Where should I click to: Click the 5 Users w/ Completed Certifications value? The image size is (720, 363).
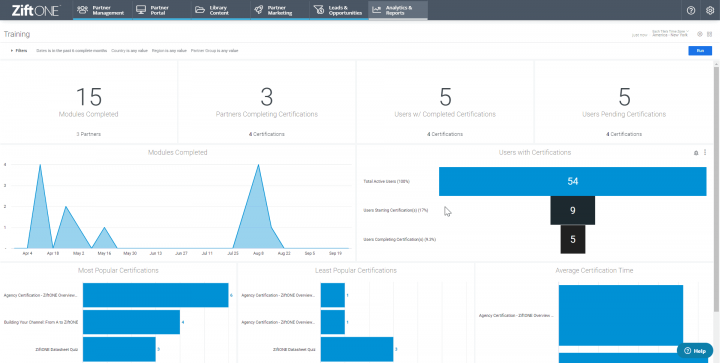445,97
